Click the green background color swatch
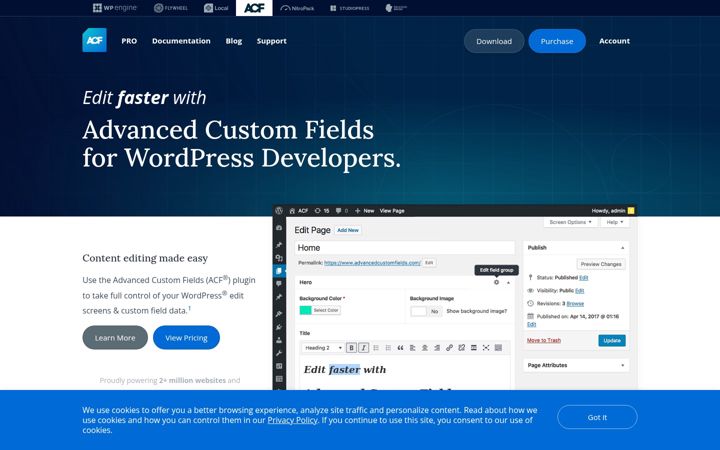720x450 pixels. click(305, 310)
